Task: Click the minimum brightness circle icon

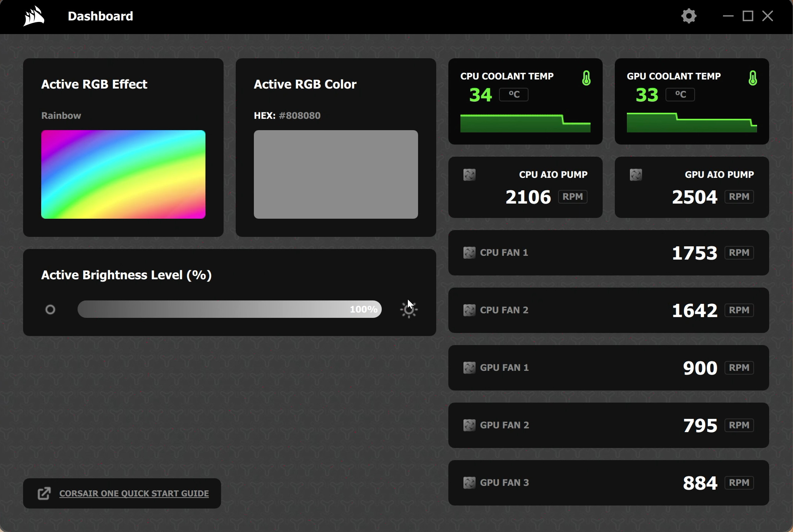Action: [x=50, y=310]
